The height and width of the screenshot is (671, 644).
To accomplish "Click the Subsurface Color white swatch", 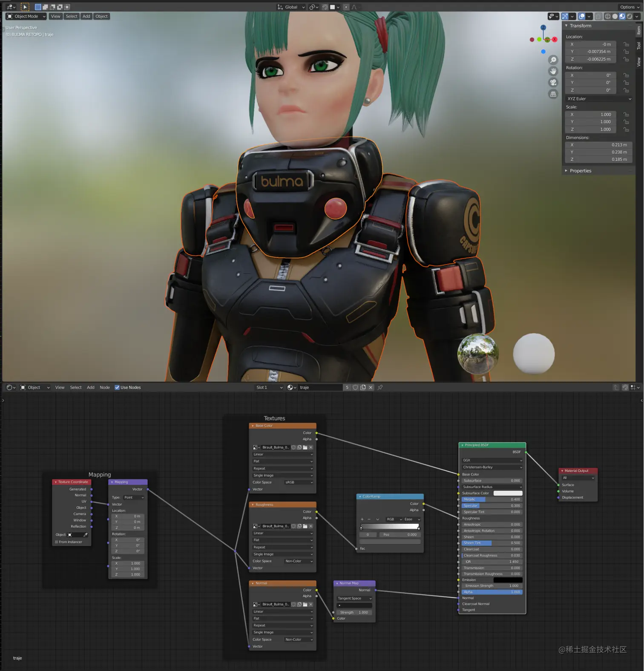I will click(508, 493).
